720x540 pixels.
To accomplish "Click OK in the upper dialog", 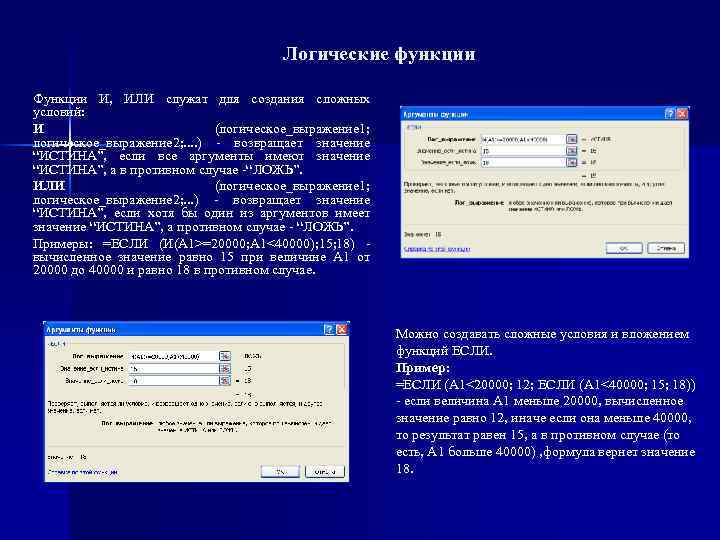I will pyautogui.click(x=624, y=248).
